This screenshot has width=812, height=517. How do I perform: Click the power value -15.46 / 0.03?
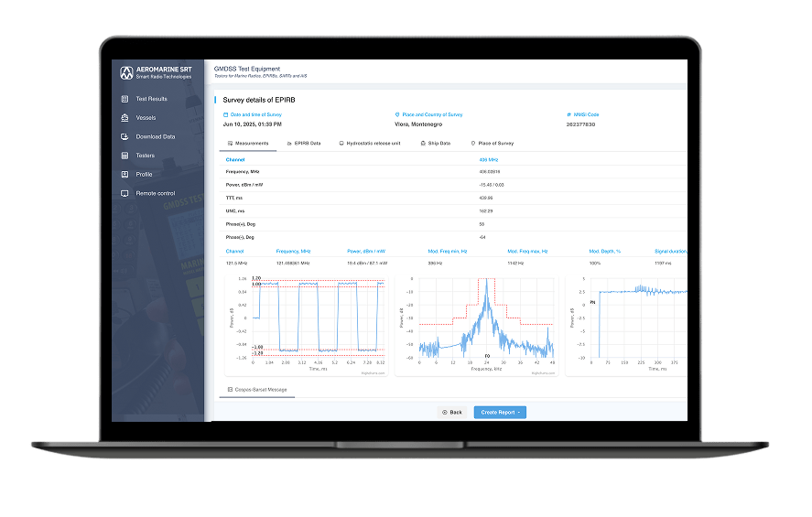[x=492, y=185]
